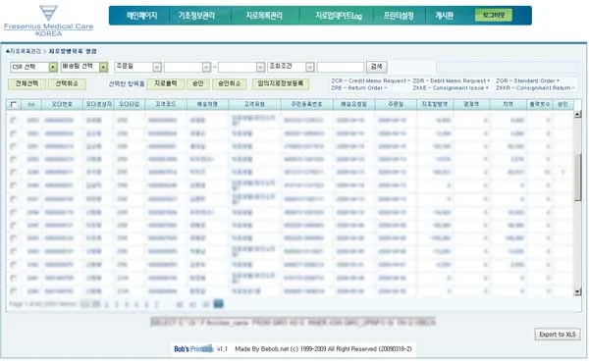Click the 승인취소 button
This screenshot has width=589, height=364.
pyautogui.click(x=229, y=83)
